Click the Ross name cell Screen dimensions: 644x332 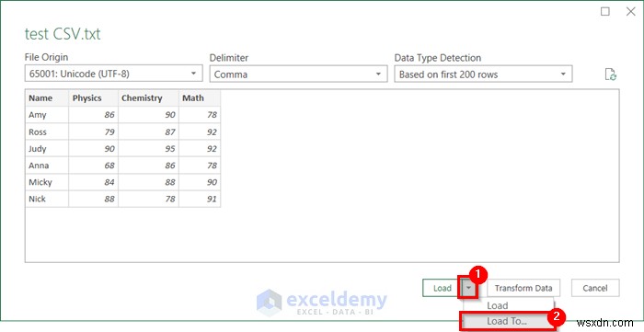click(x=47, y=132)
